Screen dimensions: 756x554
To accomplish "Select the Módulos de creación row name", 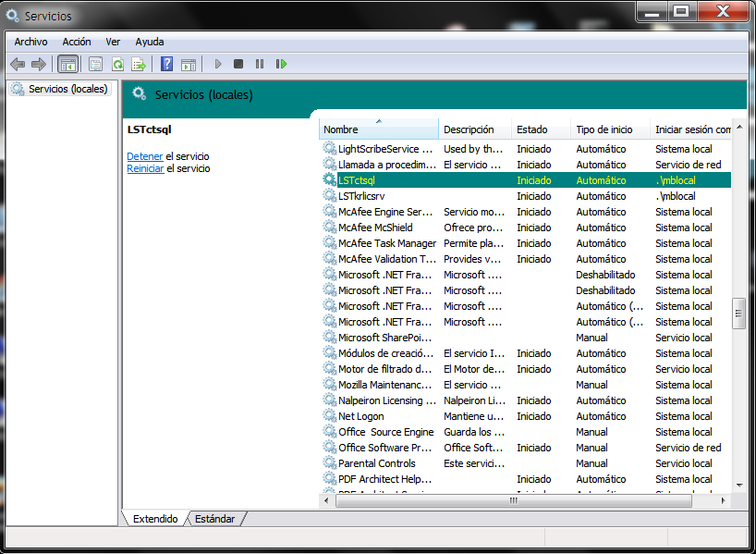I will point(385,352).
